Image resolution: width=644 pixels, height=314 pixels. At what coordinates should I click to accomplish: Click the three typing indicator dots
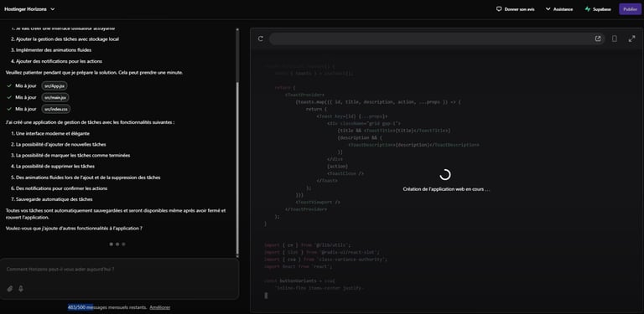click(x=117, y=244)
